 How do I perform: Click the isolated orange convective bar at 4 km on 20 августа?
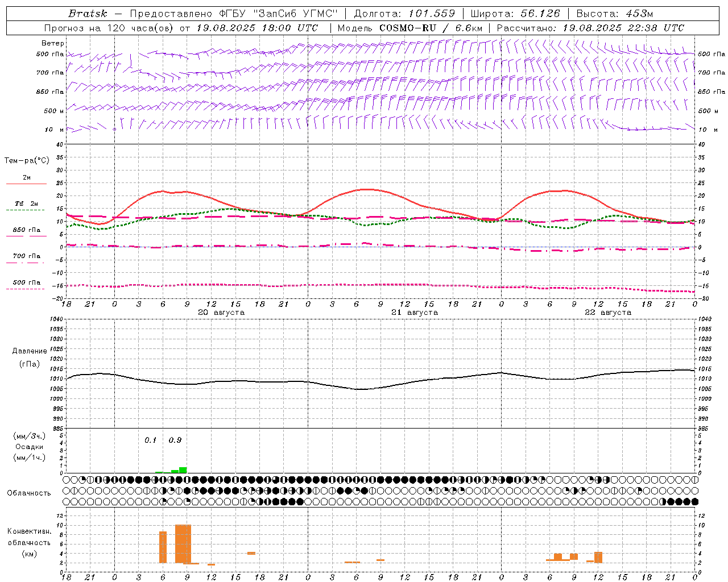pyautogui.click(x=251, y=553)
